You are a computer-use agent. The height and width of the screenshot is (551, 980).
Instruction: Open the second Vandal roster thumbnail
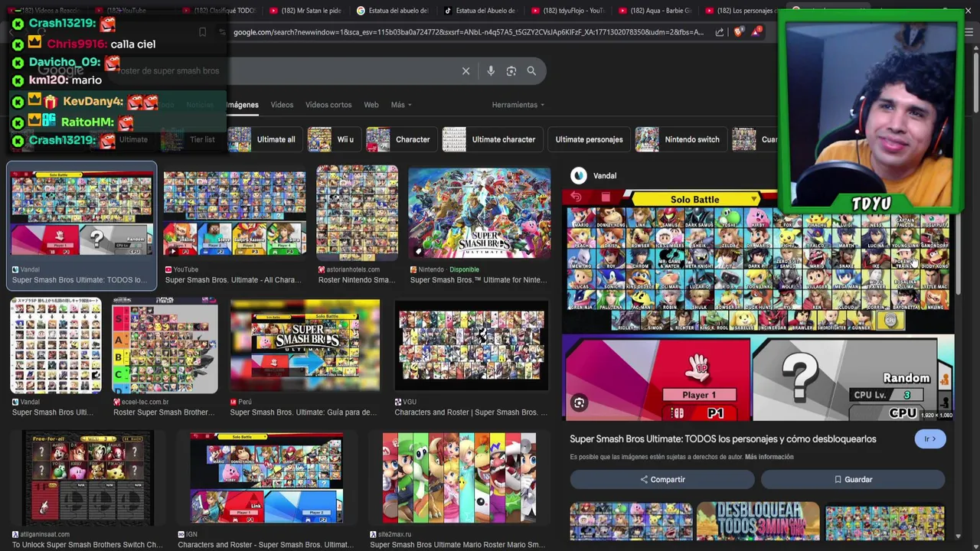56,346
